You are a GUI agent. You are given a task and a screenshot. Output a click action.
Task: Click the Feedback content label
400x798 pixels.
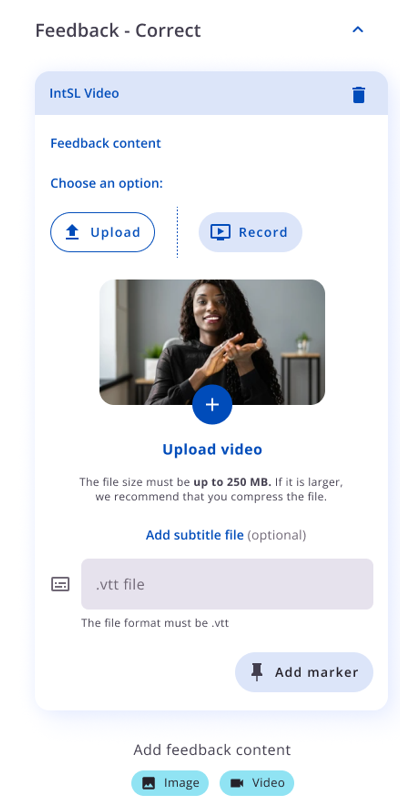[x=105, y=143]
